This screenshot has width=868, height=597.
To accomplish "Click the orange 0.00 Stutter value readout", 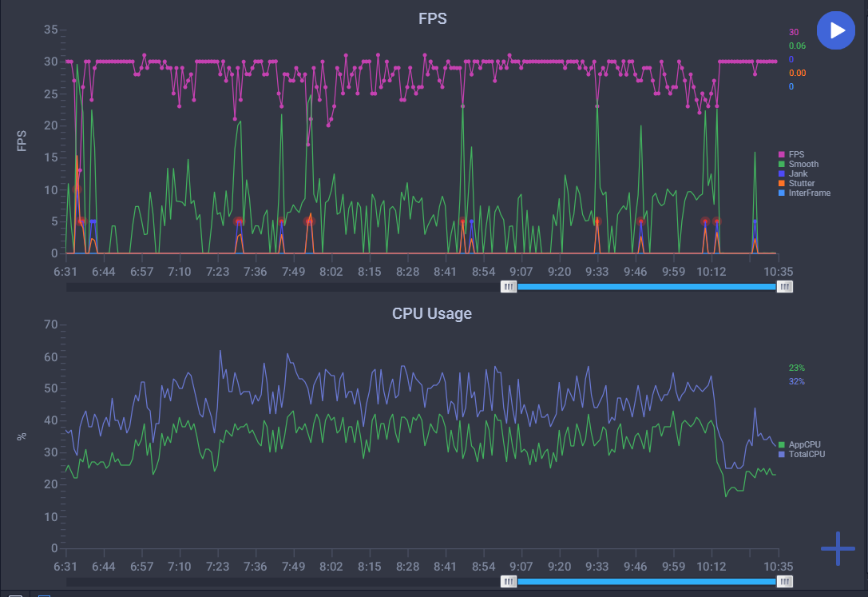I will point(797,73).
